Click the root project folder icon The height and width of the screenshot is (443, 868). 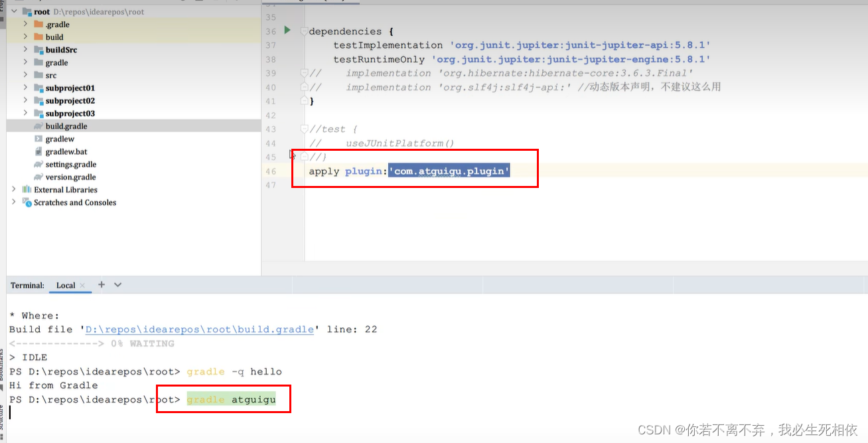pos(27,12)
